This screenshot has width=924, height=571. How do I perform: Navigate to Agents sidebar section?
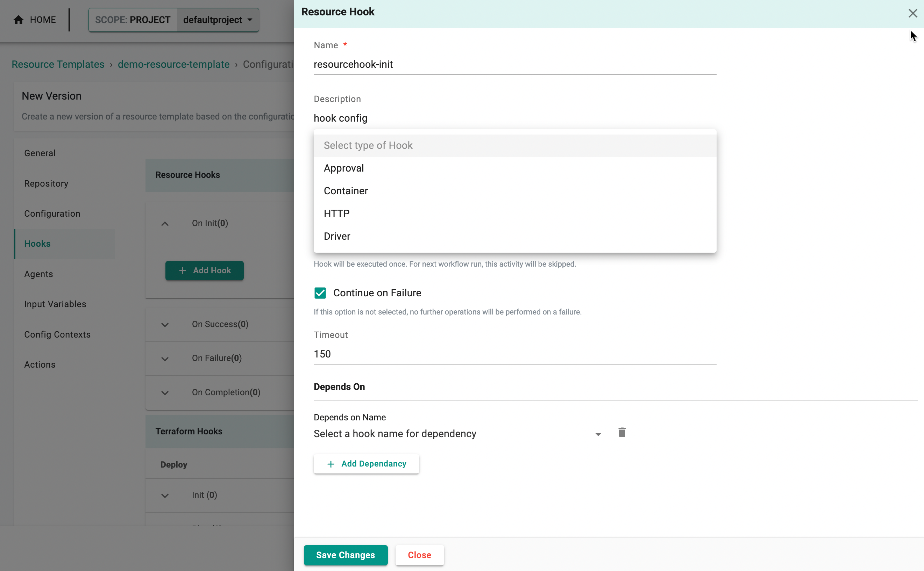38,274
